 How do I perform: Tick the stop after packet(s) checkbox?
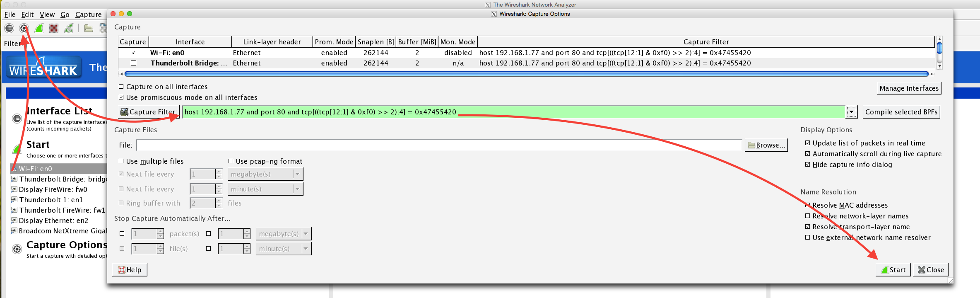point(122,234)
